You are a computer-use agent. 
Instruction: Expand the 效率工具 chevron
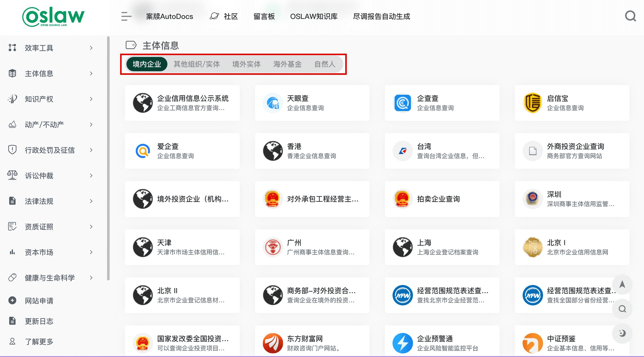point(91,48)
